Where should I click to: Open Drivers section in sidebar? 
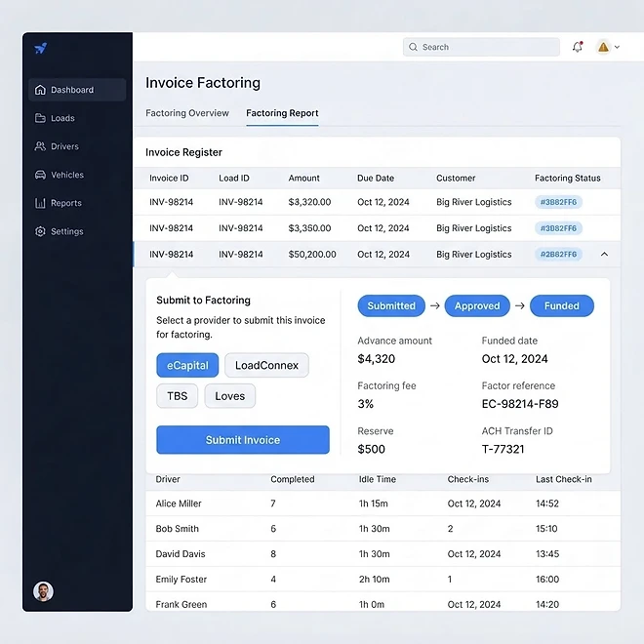tap(77, 146)
